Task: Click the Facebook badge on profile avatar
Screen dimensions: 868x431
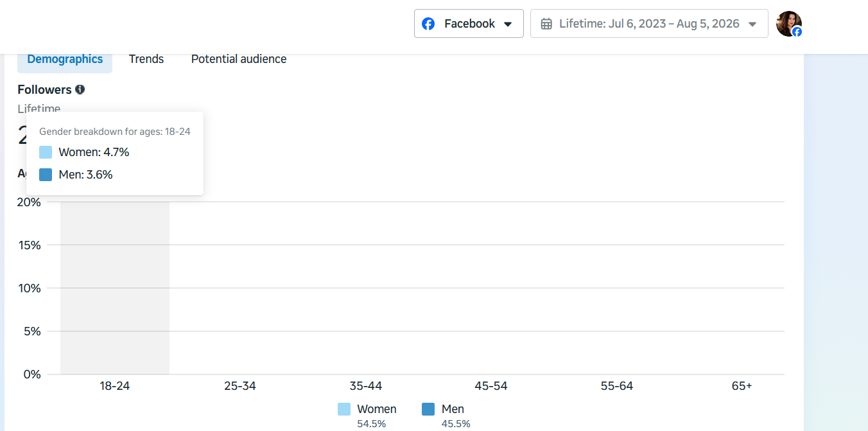Action: pos(797,31)
